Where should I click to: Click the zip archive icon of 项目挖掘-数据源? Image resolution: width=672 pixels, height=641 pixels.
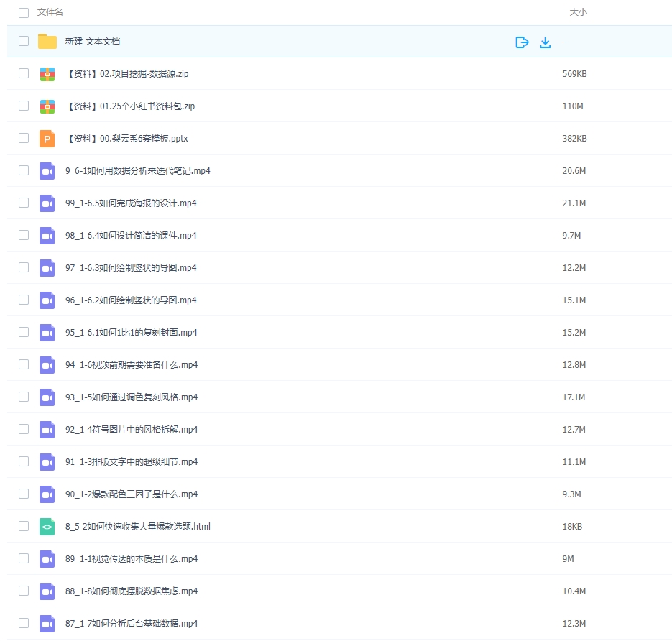(x=47, y=73)
